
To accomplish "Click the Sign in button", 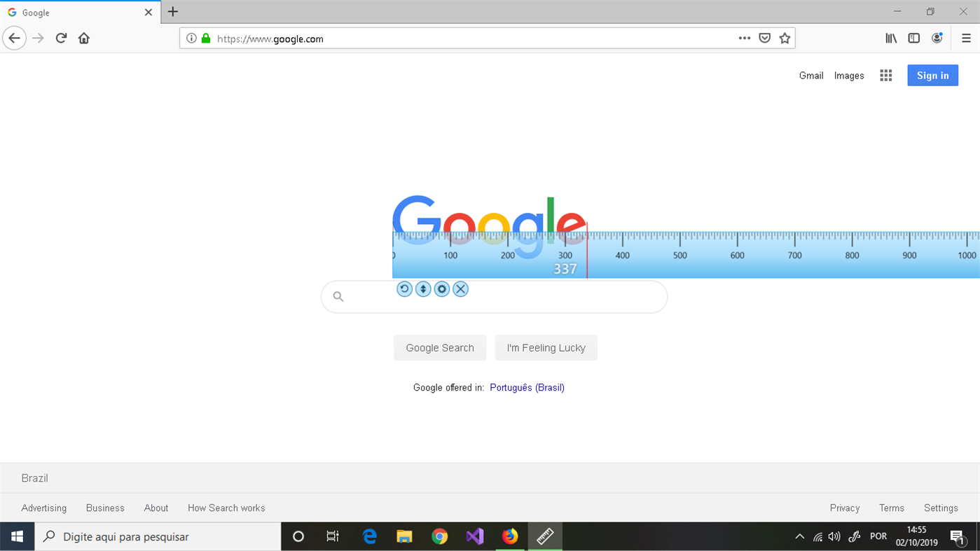I will point(933,76).
